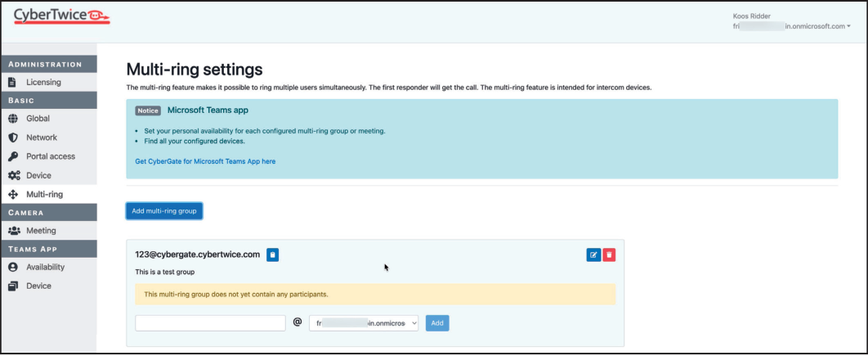Open Portal access settings
This screenshot has height=356, width=868.
49,156
